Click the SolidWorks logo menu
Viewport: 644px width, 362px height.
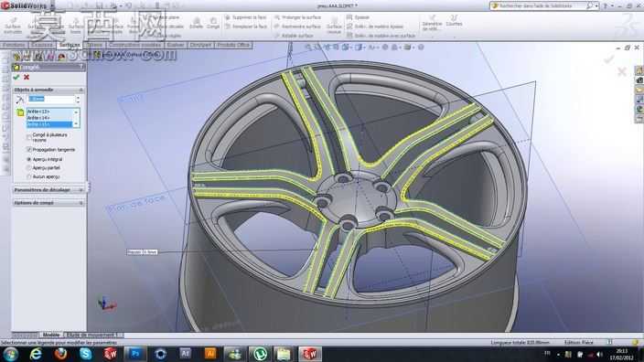[24, 5]
